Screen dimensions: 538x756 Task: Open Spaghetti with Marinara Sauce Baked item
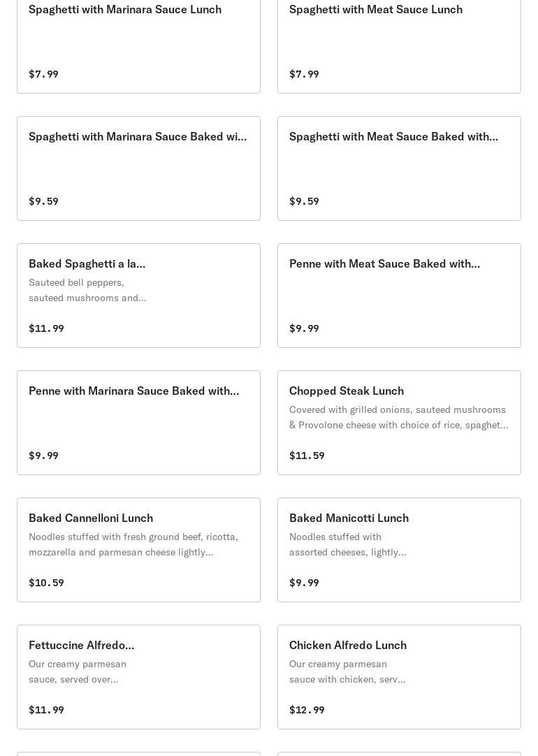click(x=138, y=137)
